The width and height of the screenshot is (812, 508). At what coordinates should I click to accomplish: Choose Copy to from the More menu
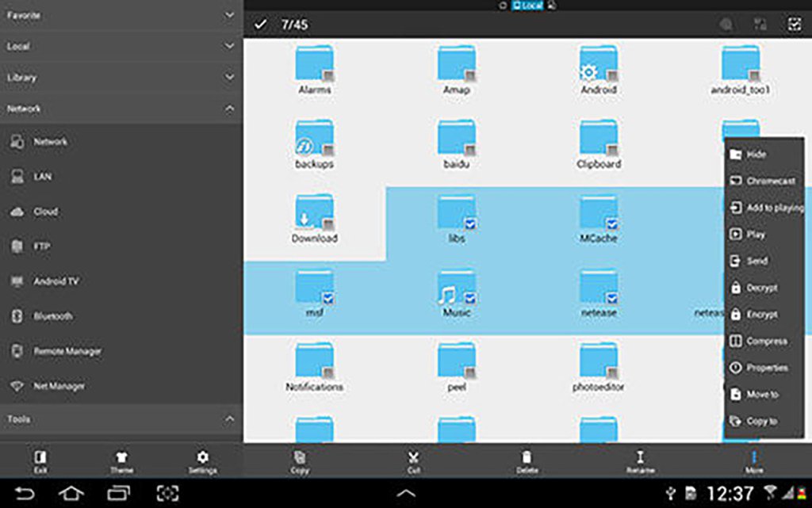pos(764,421)
